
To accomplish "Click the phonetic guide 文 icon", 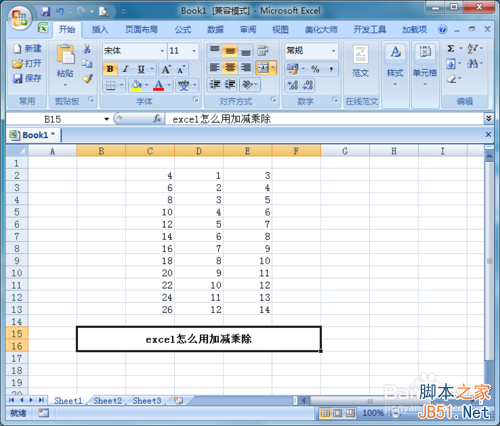I will click(x=183, y=85).
